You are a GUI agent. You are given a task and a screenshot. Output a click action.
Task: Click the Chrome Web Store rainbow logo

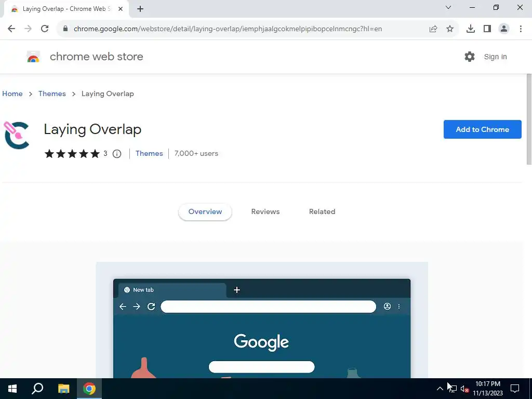(x=33, y=57)
